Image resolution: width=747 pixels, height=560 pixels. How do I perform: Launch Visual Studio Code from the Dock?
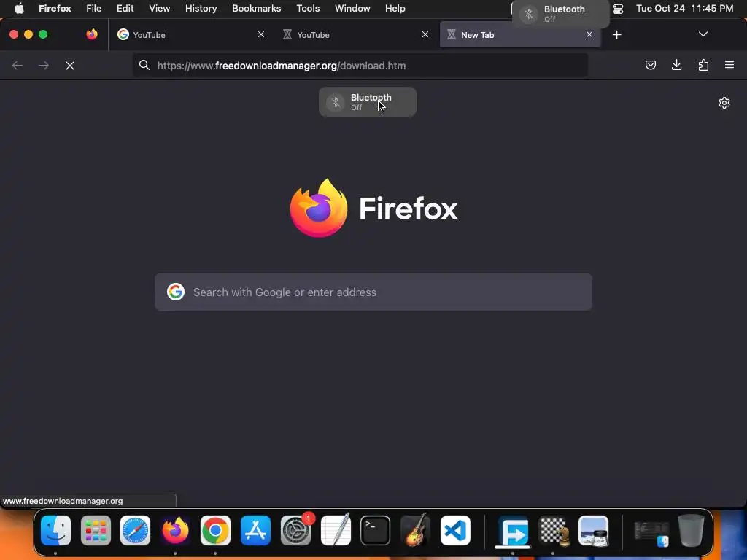click(455, 530)
